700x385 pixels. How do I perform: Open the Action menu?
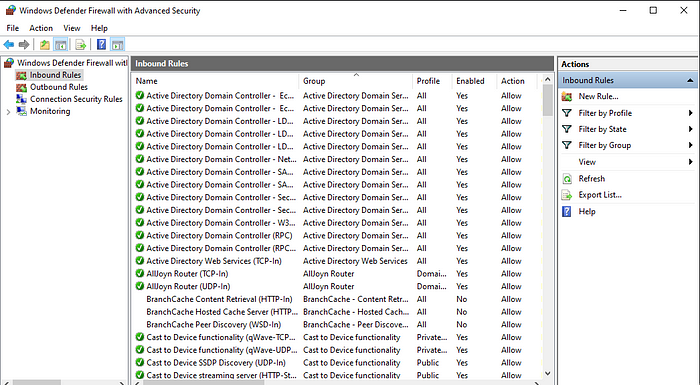click(41, 28)
